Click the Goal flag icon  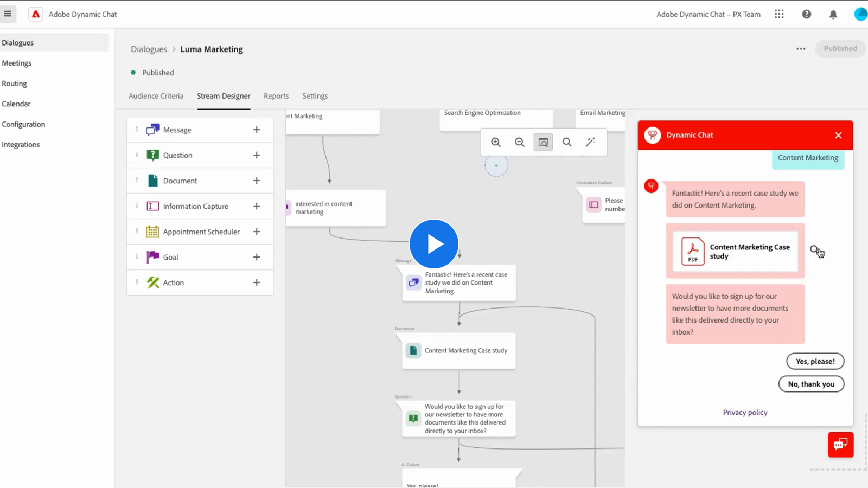[153, 257]
